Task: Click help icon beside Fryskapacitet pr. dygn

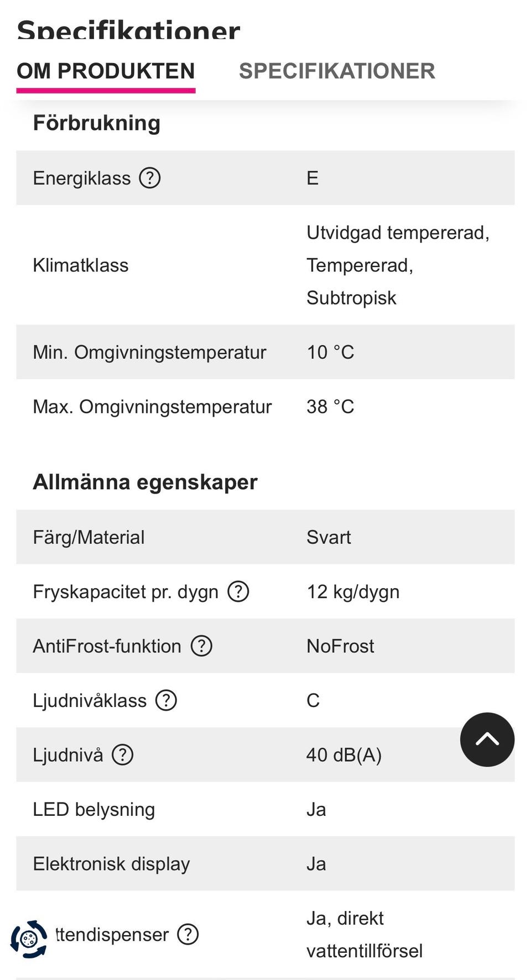Action: pyautogui.click(x=238, y=591)
